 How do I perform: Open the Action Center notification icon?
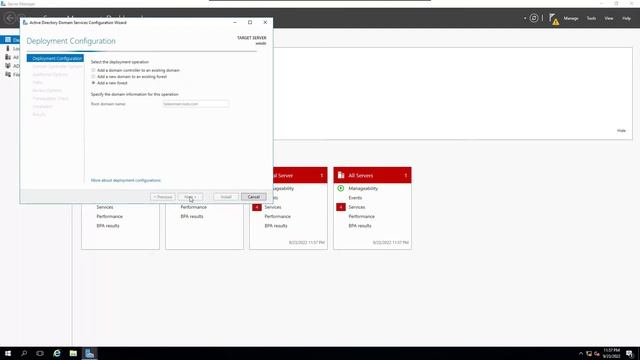pyautogui.click(x=630, y=353)
